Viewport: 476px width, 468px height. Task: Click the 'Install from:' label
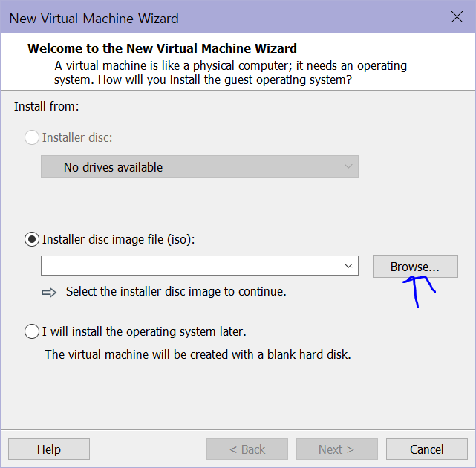(47, 106)
